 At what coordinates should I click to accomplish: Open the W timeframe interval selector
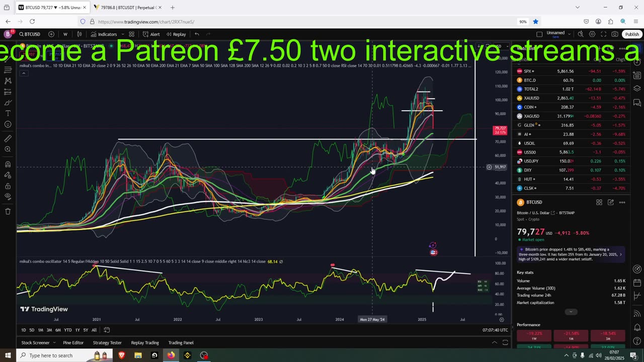pyautogui.click(x=65, y=34)
